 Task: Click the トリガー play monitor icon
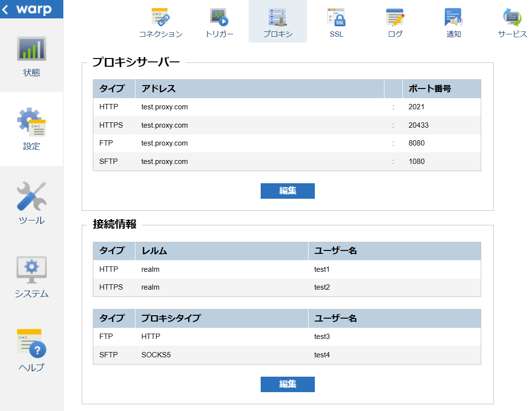(x=220, y=17)
